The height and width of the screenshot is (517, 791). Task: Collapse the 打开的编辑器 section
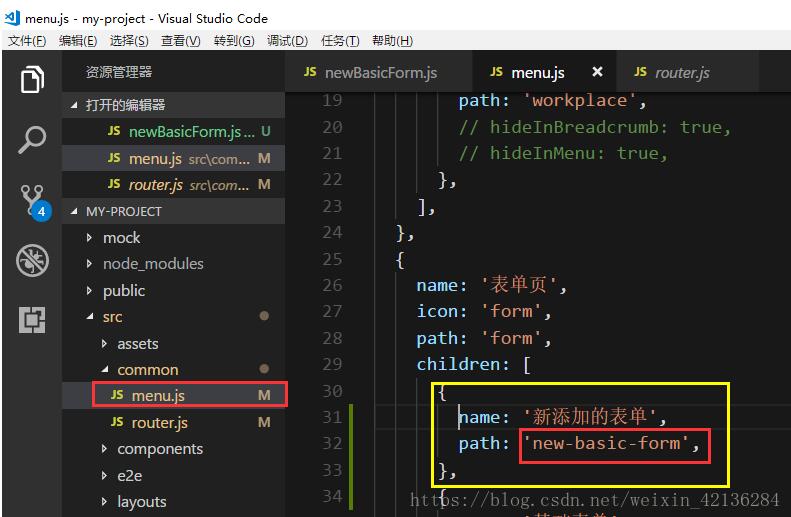point(174,105)
